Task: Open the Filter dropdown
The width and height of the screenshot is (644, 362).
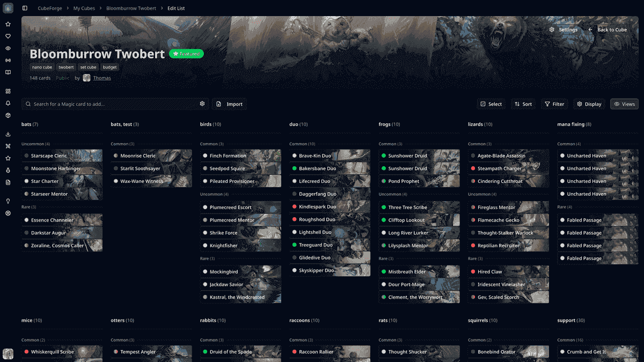Action: click(554, 104)
